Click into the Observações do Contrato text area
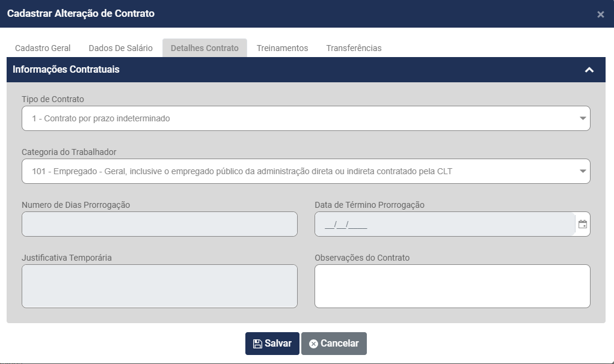The width and height of the screenshot is (614, 364). pyautogui.click(x=452, y=286)
